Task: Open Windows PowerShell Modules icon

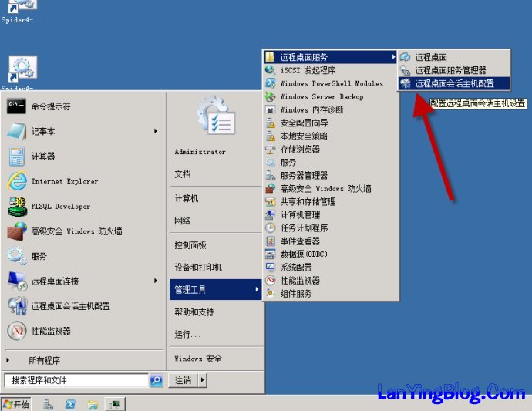Action: click(x=271, y=83)
